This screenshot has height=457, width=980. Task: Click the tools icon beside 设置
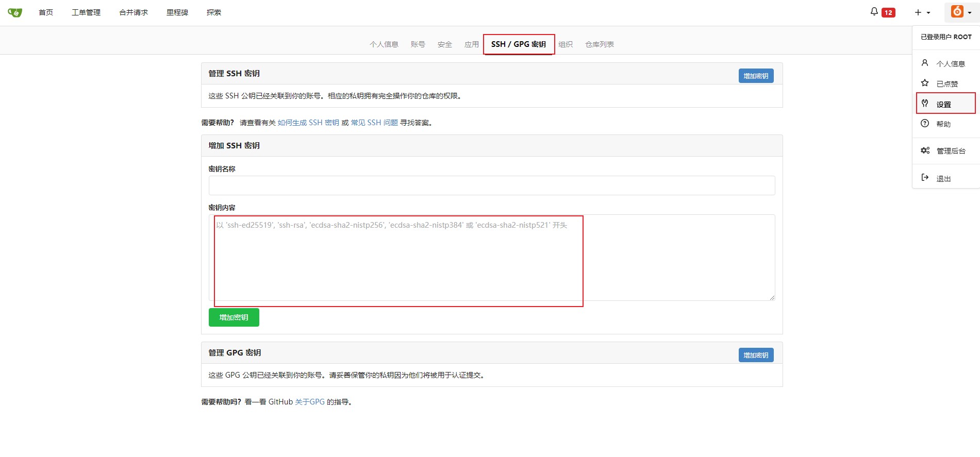pos(925,104)
